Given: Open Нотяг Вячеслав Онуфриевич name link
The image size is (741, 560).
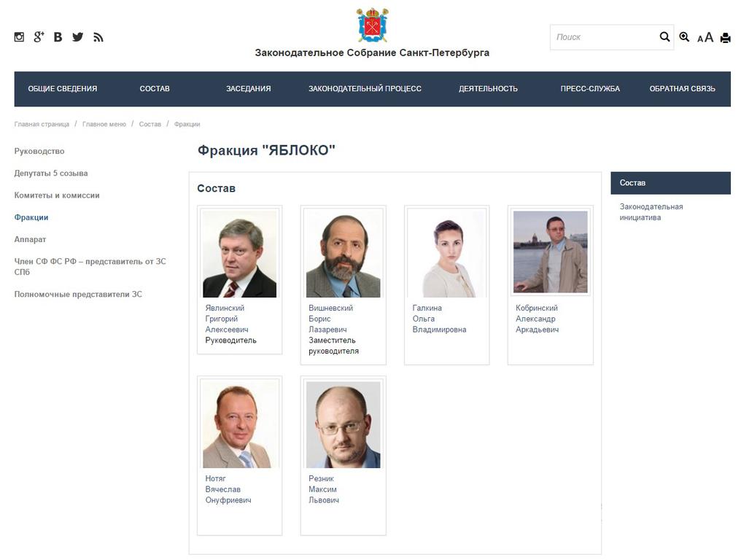Looking at the screenshot, I should tap(228, 489).
